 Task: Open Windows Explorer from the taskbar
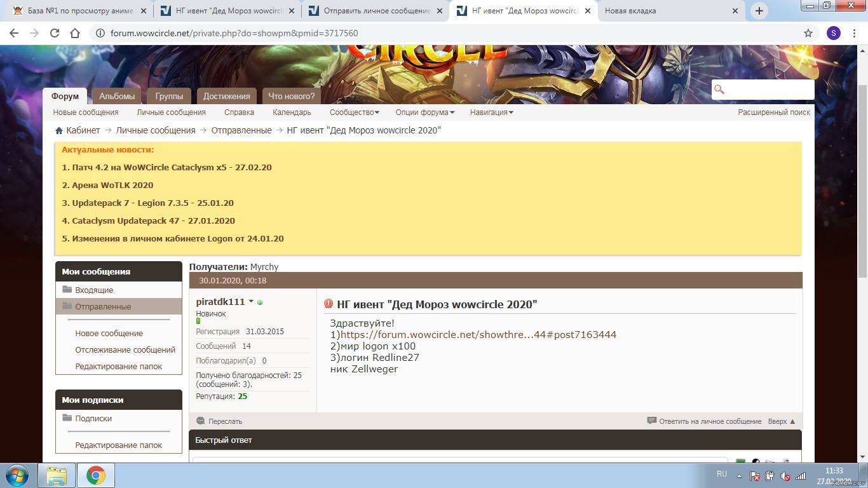57,475
